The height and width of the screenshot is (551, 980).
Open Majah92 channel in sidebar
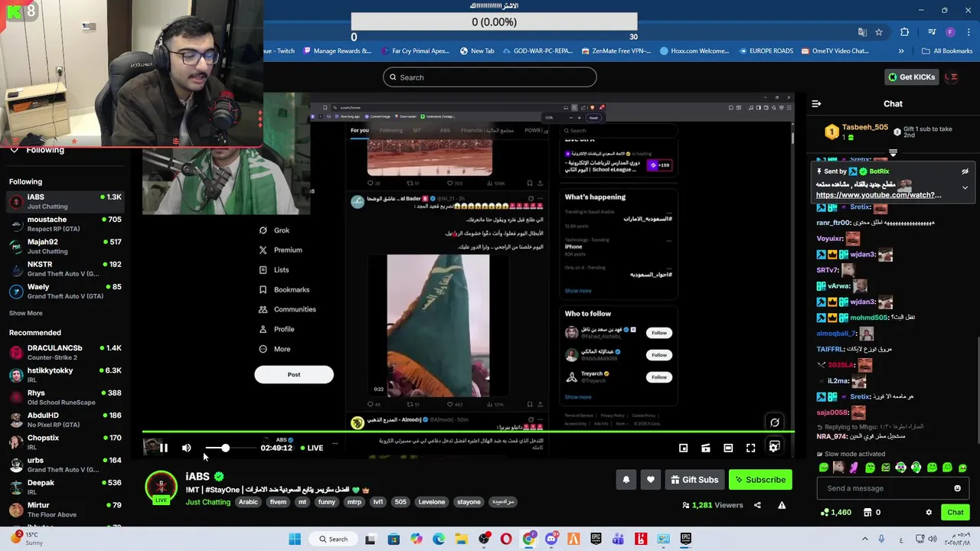pos(65,246)
